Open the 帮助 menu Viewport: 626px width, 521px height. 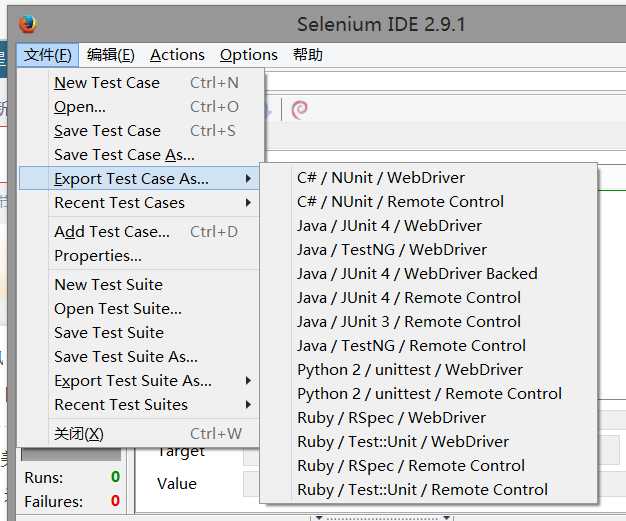click(x=308, y=55)
